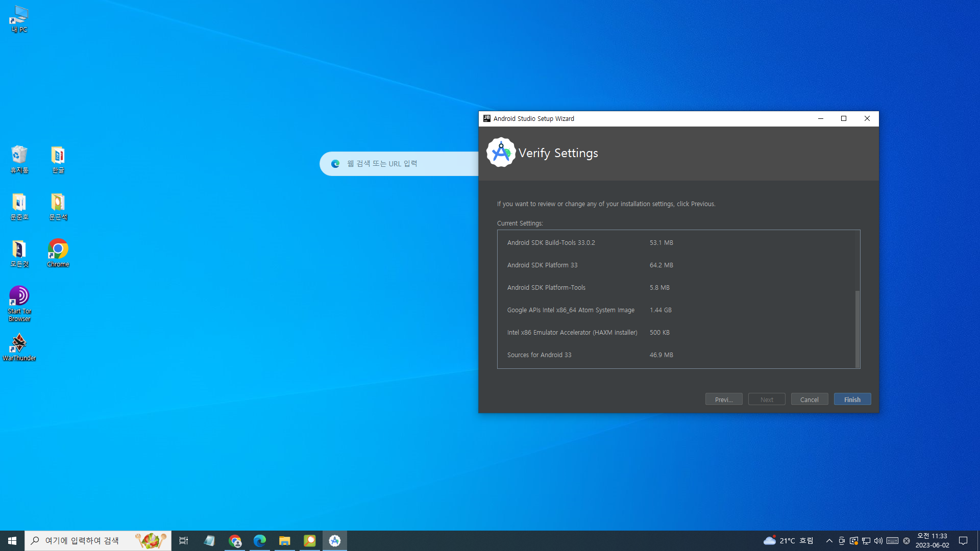Click the 53.1 MB size value
The height and width of the screenshot is (551, 980).
661,243
